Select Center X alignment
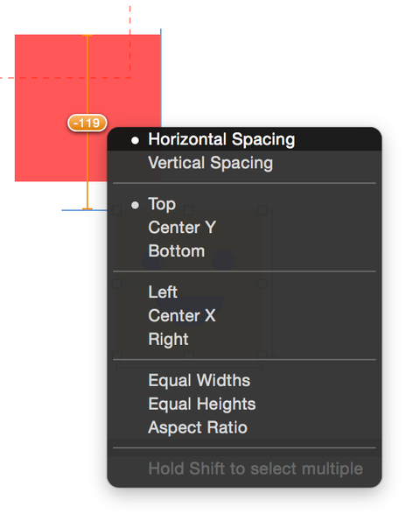 pyautogui.click(x=244, y=316)
